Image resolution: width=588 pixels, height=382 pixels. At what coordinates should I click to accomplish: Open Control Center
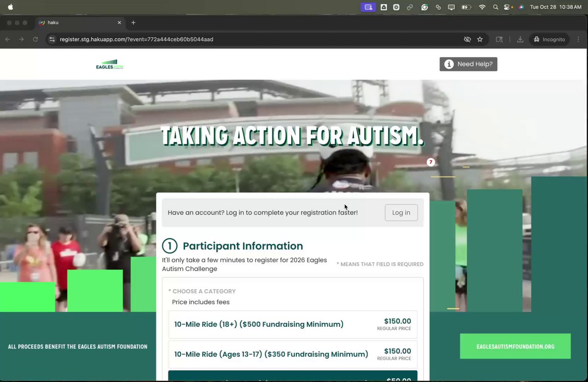pos(508,7)
